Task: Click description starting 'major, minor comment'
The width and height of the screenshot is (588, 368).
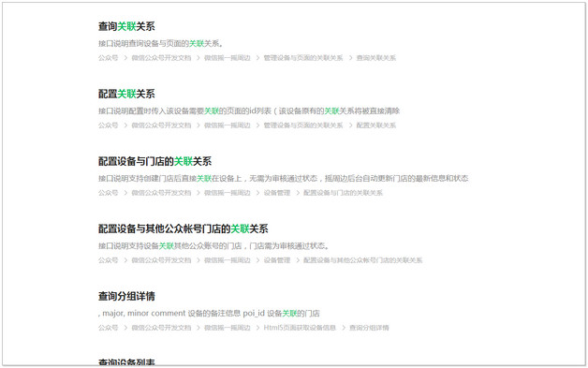Action: point(209,314)
